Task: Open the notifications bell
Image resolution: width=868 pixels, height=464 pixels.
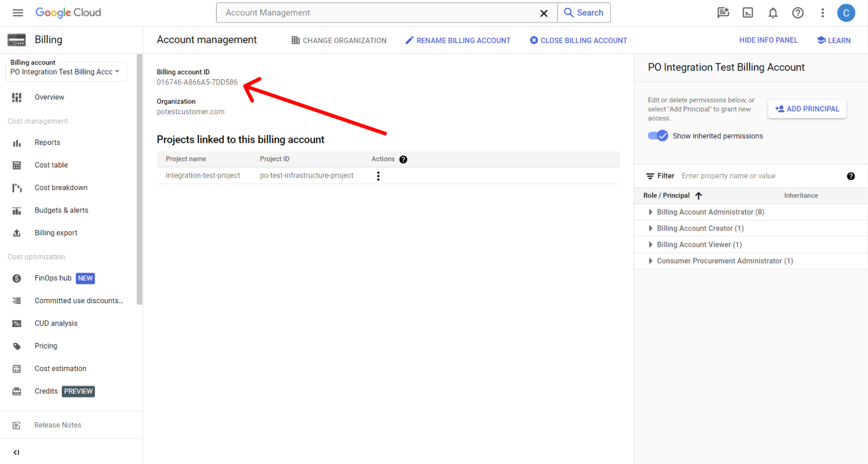Action: 773,13
